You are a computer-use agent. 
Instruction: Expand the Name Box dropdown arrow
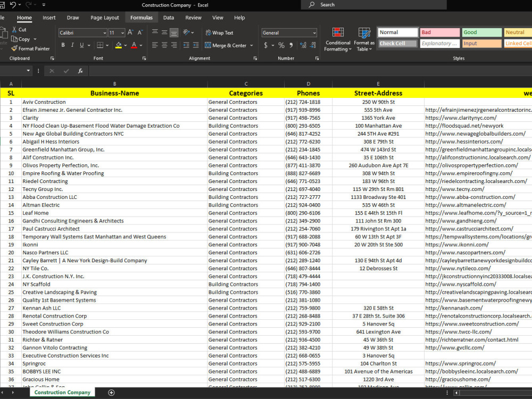pos(28,71)
